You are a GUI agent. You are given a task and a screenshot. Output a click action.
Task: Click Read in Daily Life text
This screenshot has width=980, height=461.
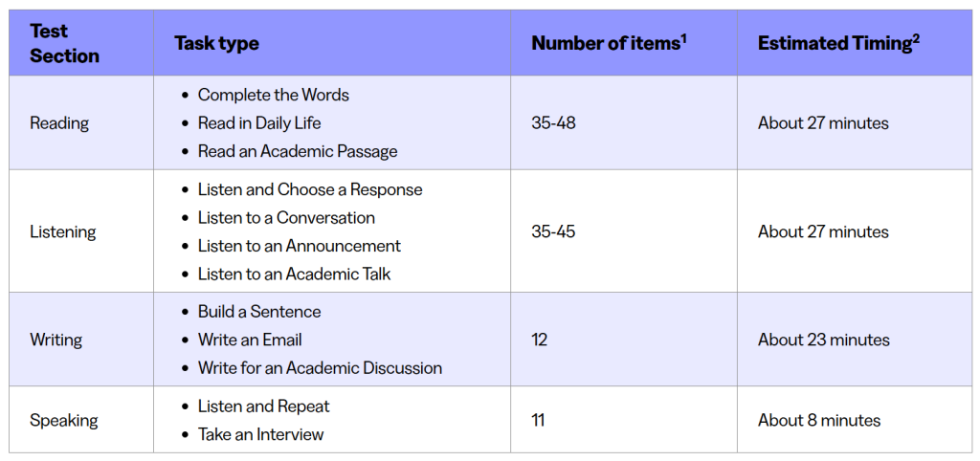[259, 123]
